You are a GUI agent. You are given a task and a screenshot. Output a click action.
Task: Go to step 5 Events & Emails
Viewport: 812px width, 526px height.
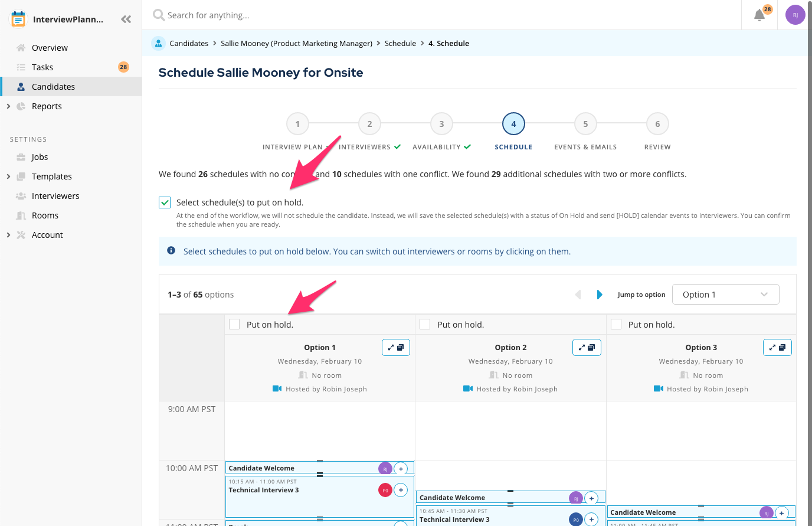[585, 124]
